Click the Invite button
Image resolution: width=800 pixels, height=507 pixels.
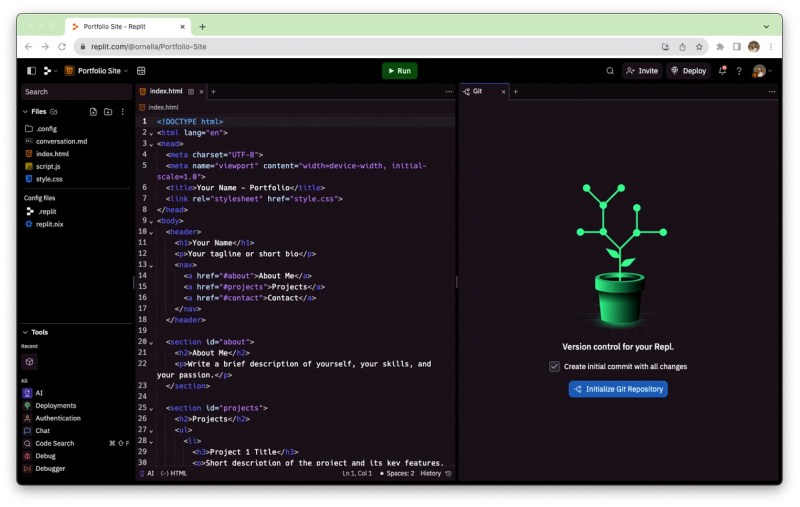(642, 71)
